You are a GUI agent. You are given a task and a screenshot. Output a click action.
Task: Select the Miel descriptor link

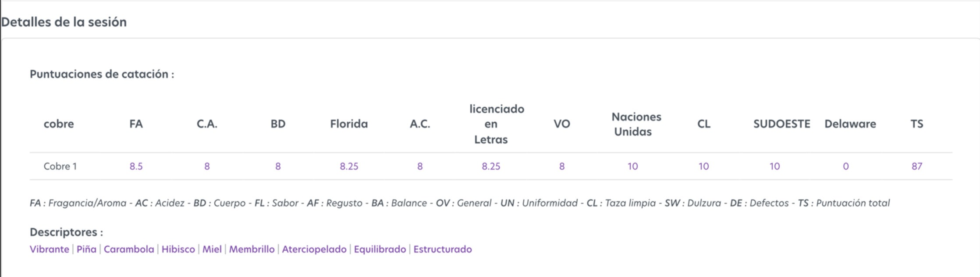coord(212,249)
